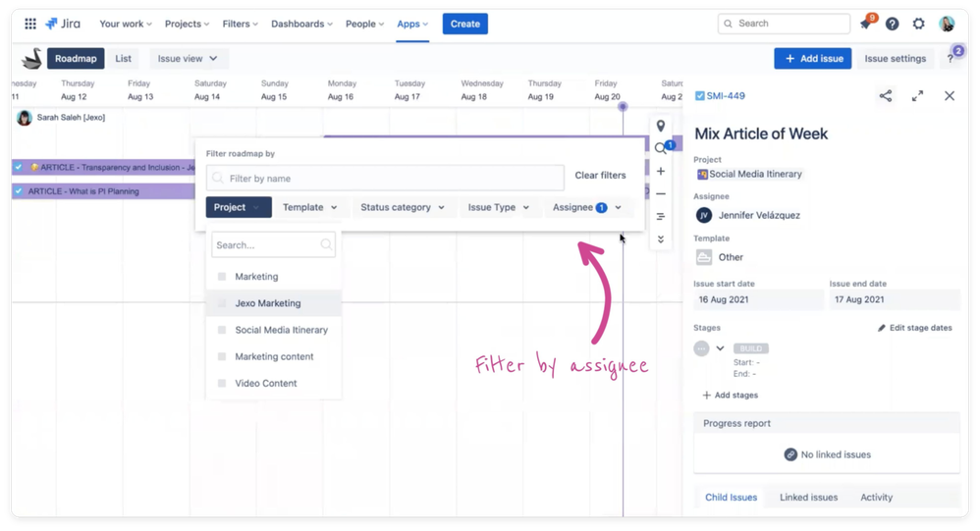Check the Marketing project checkbox

[221, 276]
